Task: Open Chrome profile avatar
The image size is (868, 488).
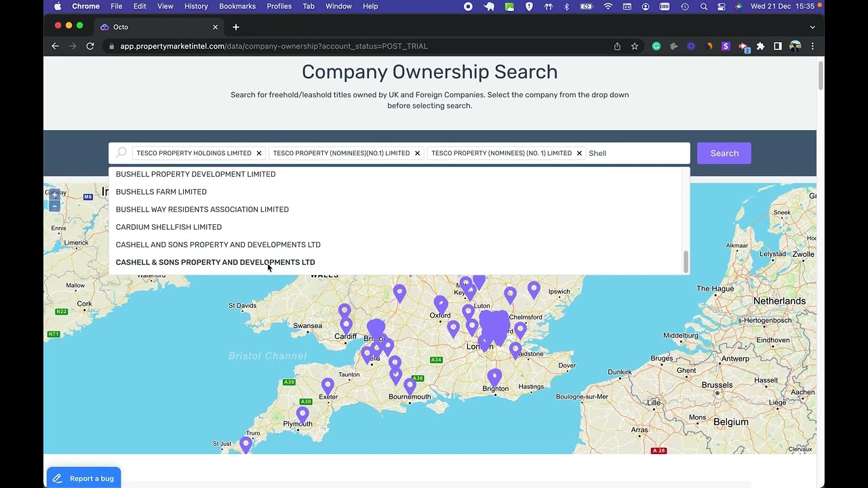Action: [795, 46]
